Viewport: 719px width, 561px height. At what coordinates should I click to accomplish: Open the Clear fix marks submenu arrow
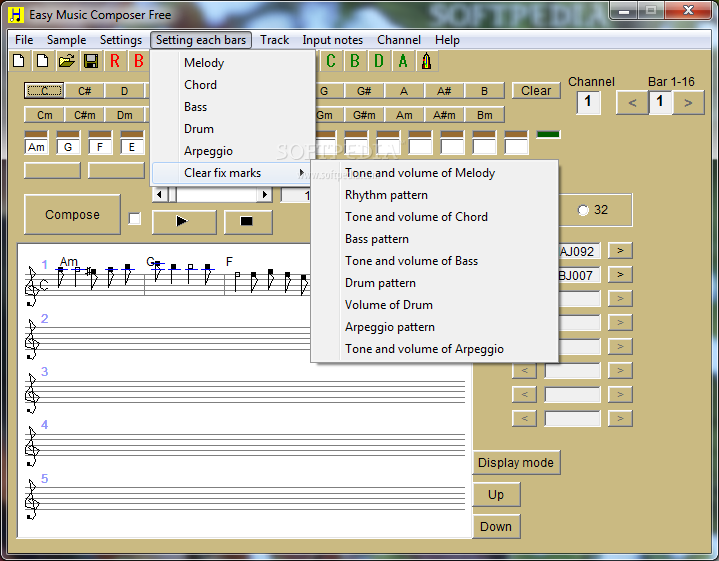pos(301,173)
